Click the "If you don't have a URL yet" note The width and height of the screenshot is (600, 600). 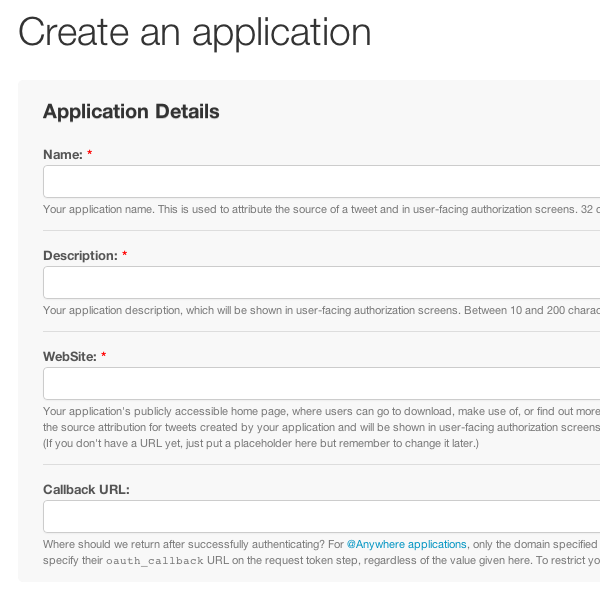261,443
